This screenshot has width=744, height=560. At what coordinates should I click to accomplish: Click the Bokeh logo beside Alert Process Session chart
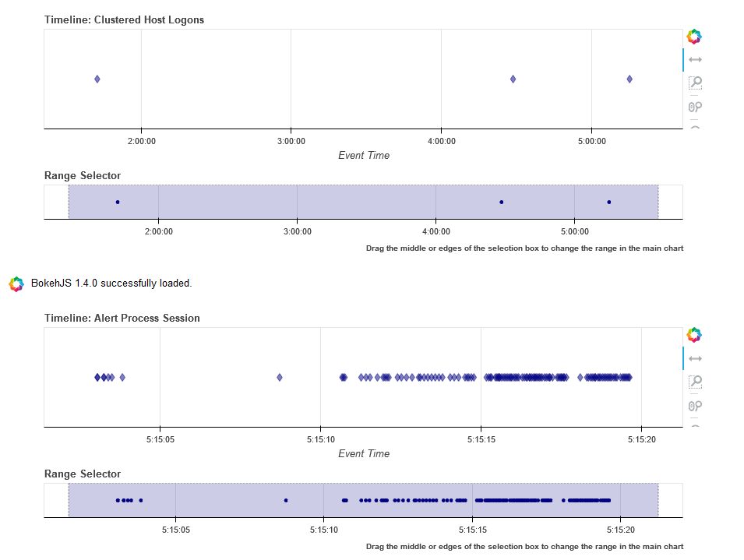pos(694,335)
